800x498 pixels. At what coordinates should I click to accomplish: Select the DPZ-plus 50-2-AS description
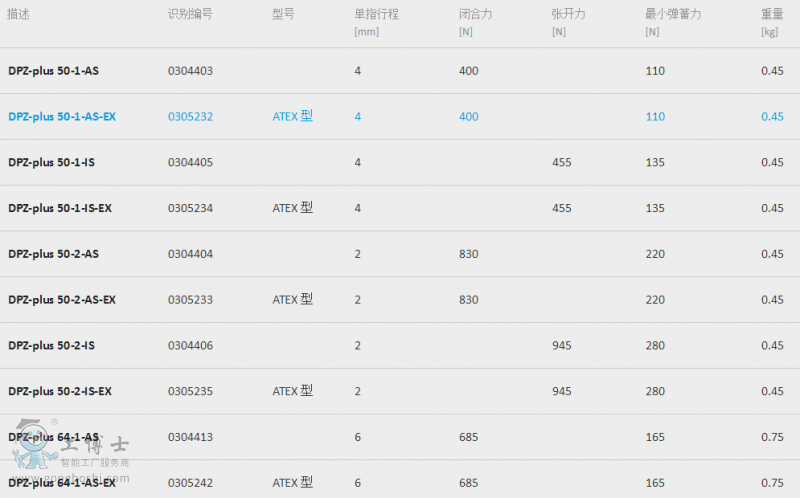coord(54,254)
